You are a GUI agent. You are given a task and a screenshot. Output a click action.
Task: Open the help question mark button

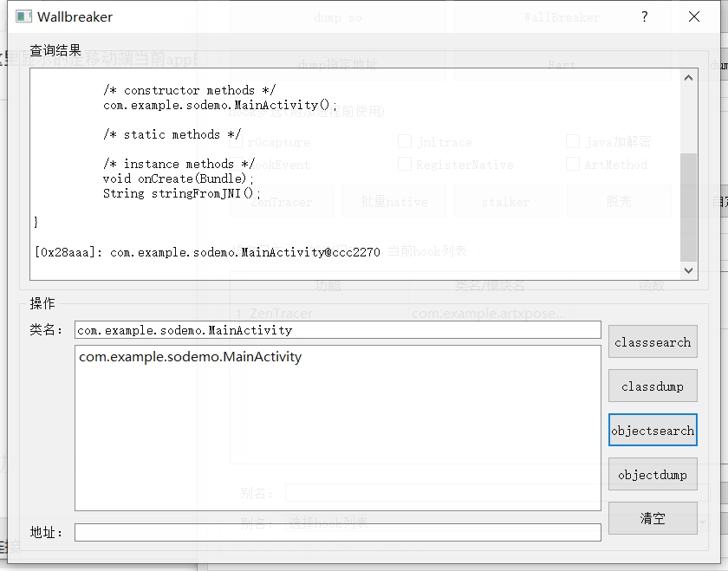pyautogui.click(x=645, y=16)
